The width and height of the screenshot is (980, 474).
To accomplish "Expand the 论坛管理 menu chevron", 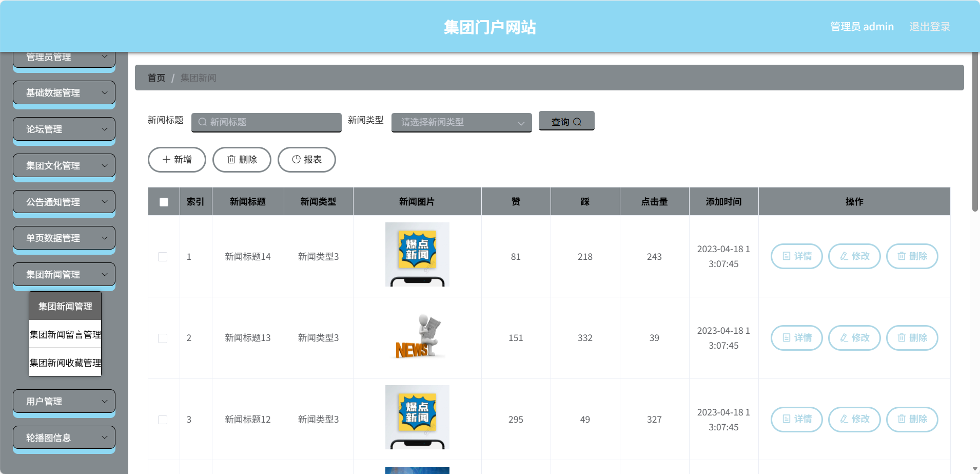I will click(x=105, y=129).
